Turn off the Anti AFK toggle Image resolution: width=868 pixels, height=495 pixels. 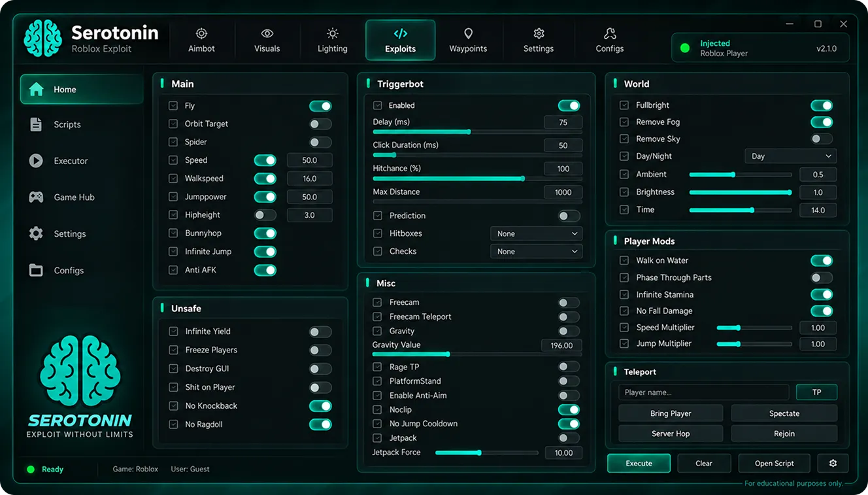point(265,270)
